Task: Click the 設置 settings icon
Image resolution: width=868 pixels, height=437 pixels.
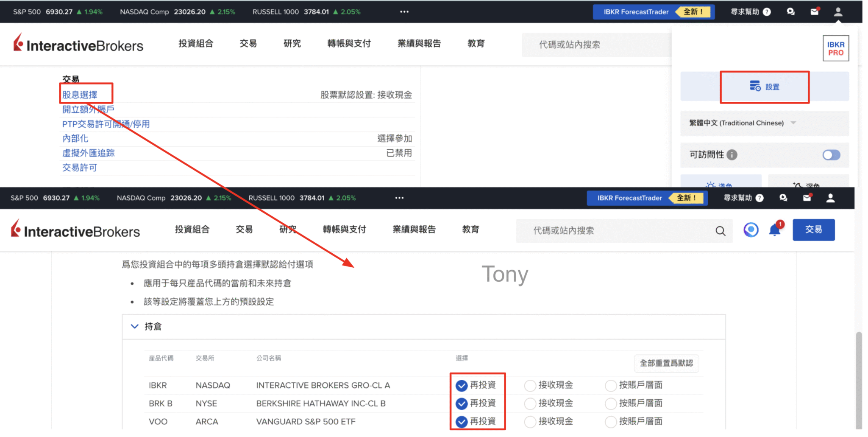Action: coord(755,86)
